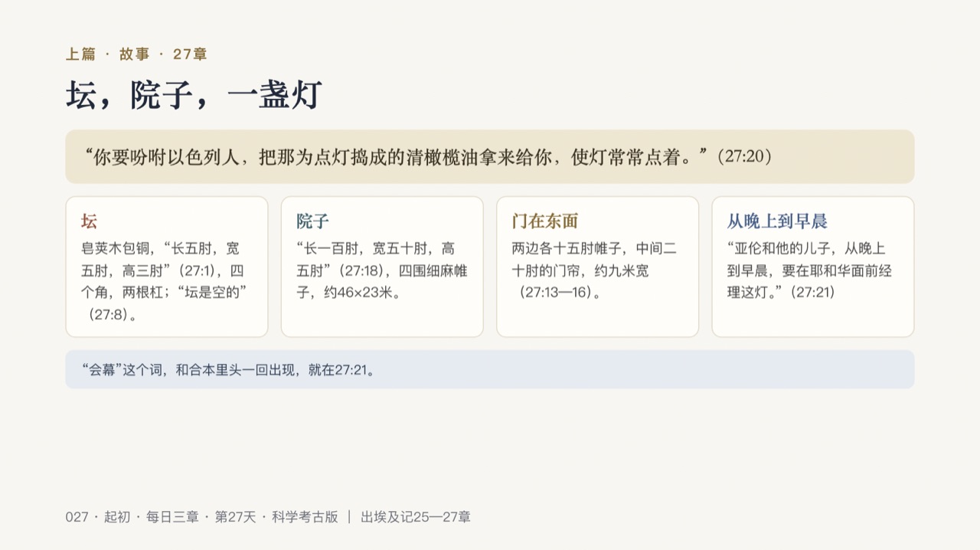Click the '坛' card heading
This screenshot has height=550, width=980.
(90, 221)
